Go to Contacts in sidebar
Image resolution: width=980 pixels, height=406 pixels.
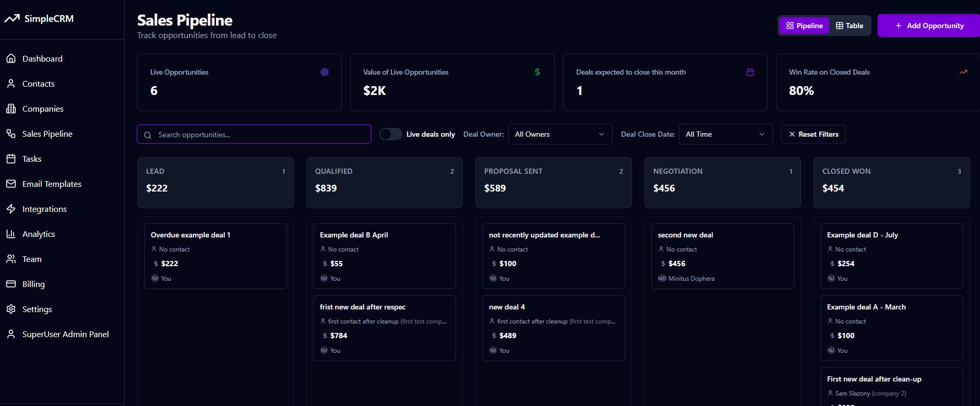click(38, 83)
